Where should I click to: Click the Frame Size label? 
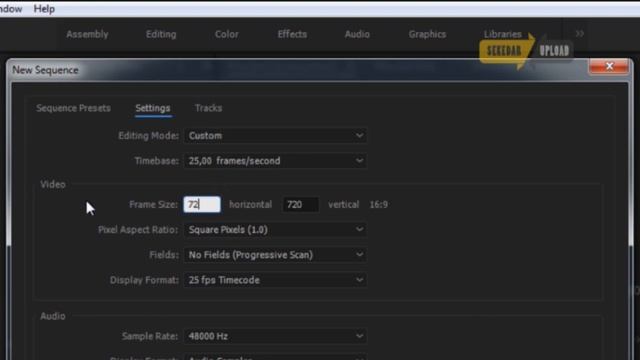pos(153,204)
